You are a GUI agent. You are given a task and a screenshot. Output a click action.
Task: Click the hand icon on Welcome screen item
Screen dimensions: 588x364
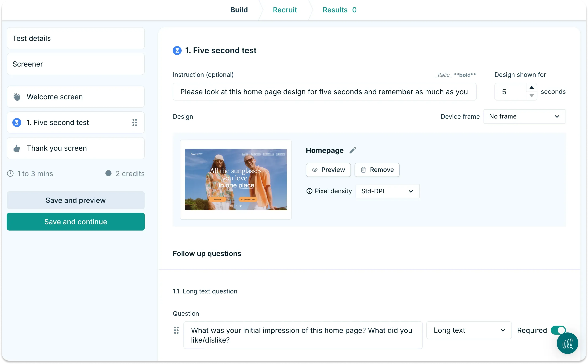coord(16,96)
